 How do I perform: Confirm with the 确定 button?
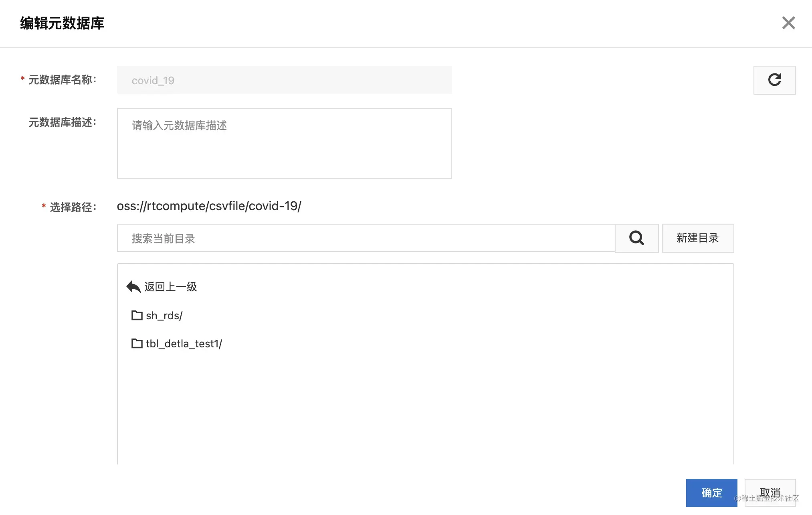[x=711, y=493]
